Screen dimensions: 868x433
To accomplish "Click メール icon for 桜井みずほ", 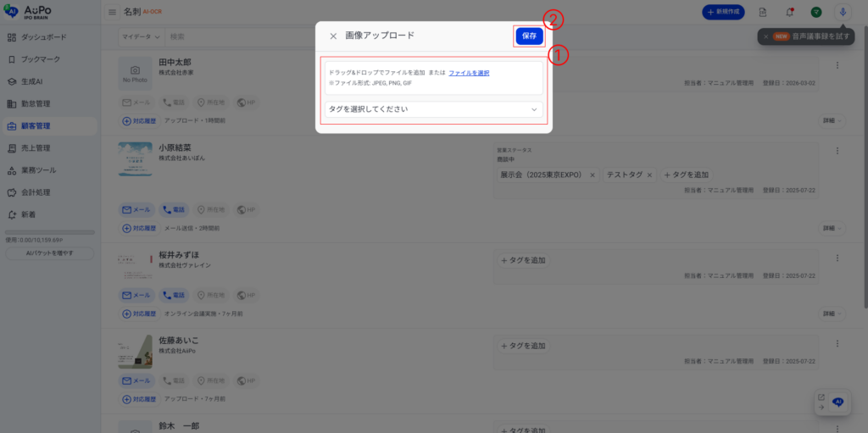I will click(x=136, y=295).
